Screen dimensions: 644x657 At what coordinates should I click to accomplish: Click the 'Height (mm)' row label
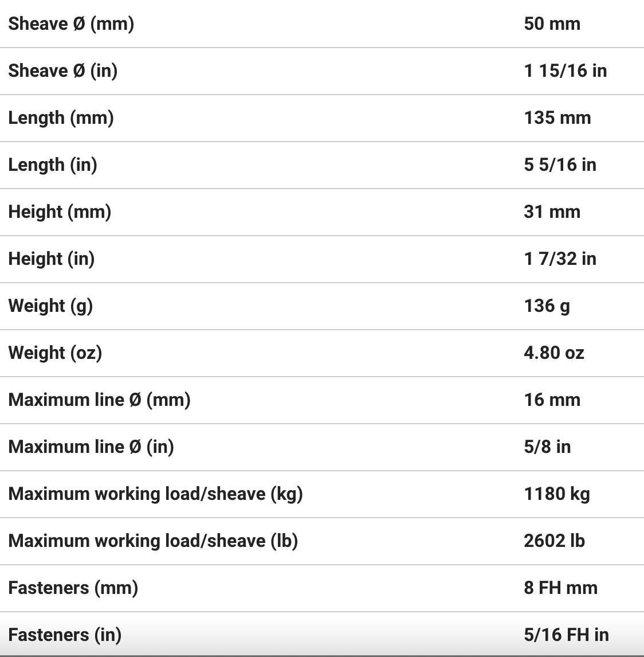60,212
